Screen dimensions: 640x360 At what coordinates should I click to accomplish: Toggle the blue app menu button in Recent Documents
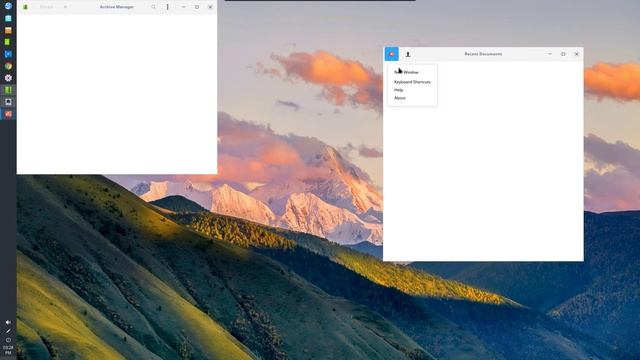pos(391,54)
